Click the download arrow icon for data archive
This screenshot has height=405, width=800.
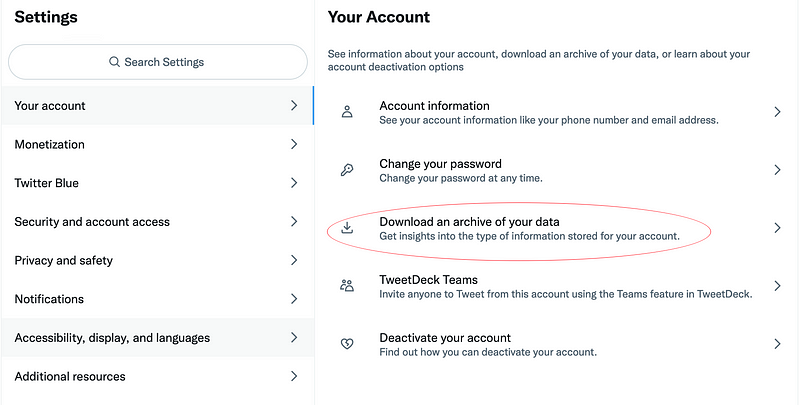coord(347,228)
